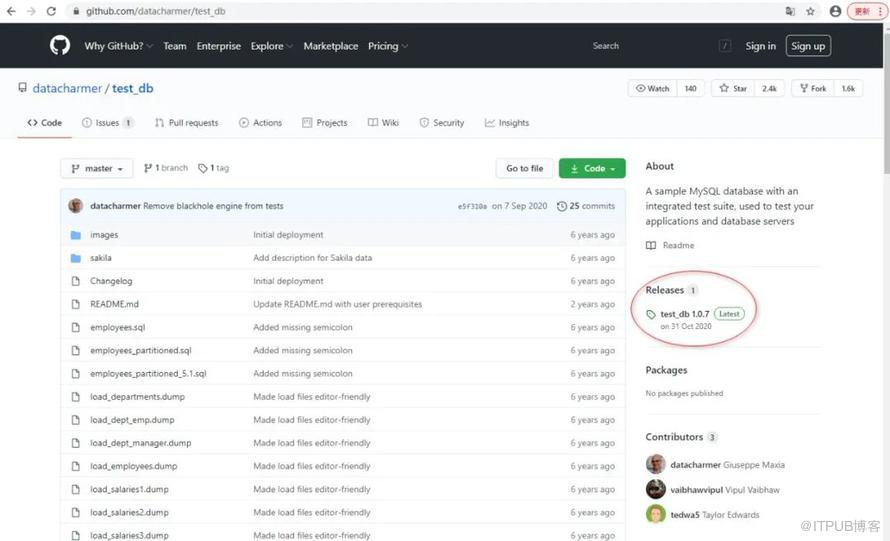Watch the repository
The height and width of the screenshot is (541, 890).
tap(653, 89)
